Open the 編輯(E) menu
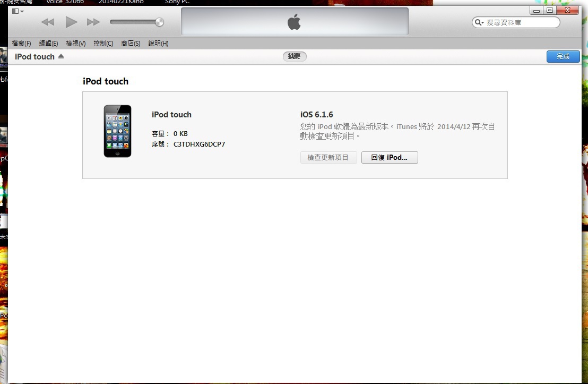The height and width of the screenshot is (384, 588). (49, 44)
